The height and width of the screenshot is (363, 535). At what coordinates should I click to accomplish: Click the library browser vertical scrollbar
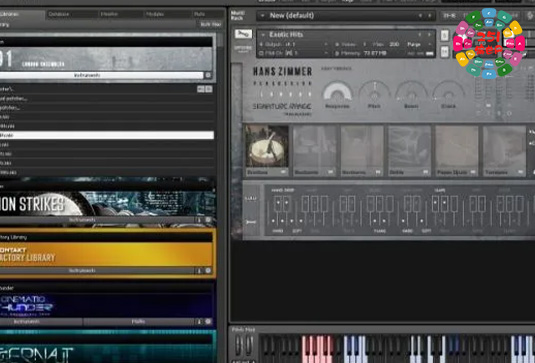click(220, 40)
